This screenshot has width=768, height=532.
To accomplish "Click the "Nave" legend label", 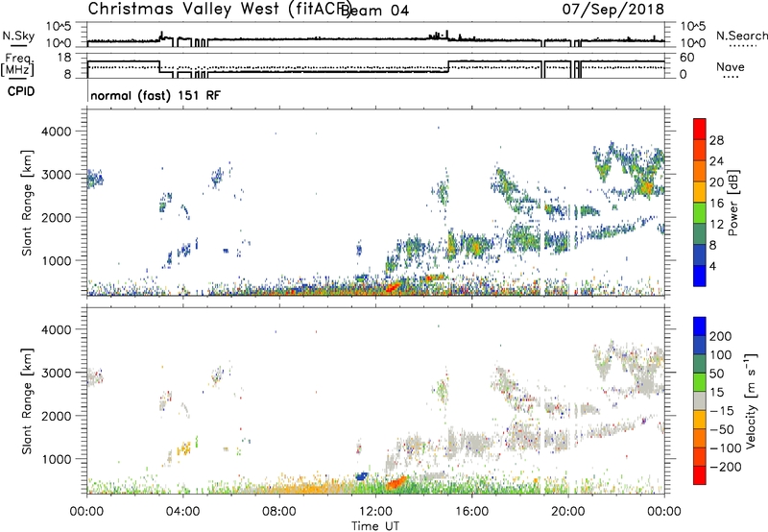I will point(731,67).
